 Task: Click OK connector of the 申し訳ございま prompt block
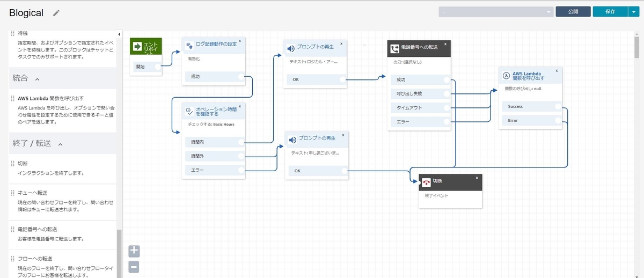point(344,171)
